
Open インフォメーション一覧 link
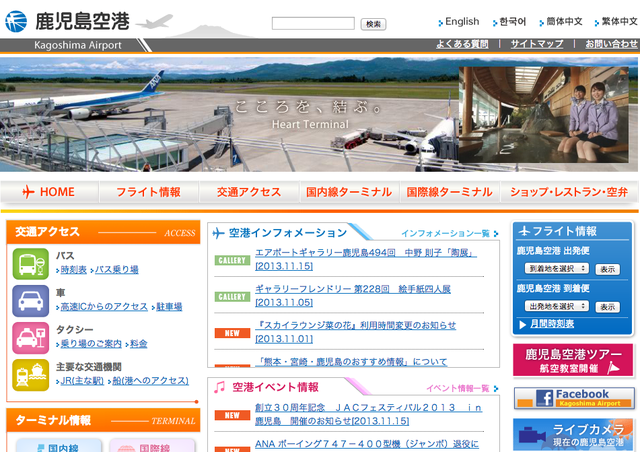click(x=445, y=234)
